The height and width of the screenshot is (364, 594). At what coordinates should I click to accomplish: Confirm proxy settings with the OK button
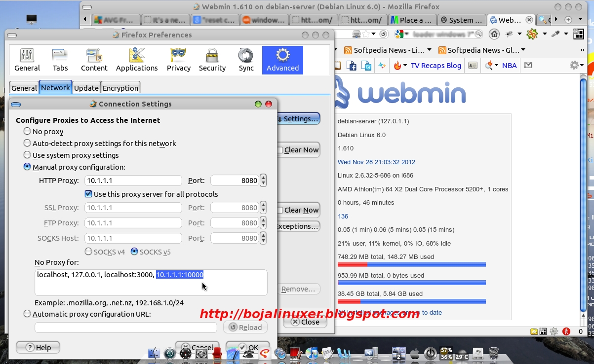coord(248,347)
